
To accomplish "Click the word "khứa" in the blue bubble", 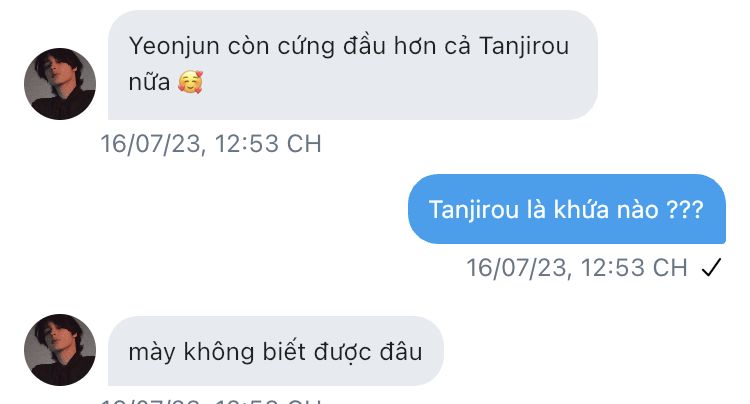I will [x=581, y=209].
